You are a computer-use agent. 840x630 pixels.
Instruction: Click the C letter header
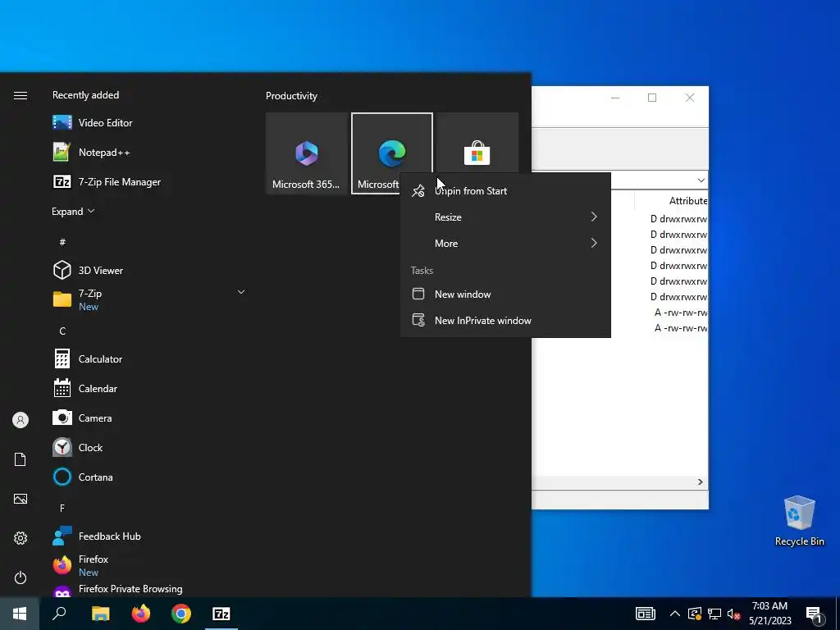click(62, 331)
